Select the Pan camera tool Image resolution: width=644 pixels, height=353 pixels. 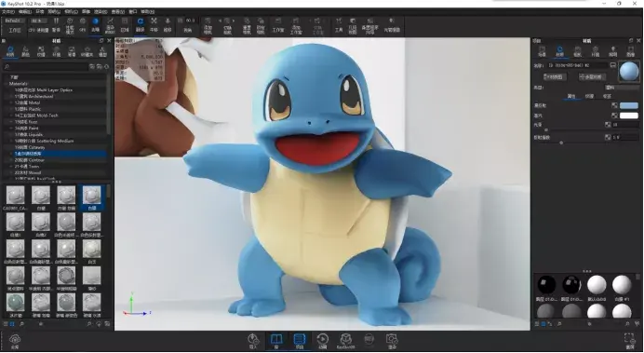click(154, 24)
